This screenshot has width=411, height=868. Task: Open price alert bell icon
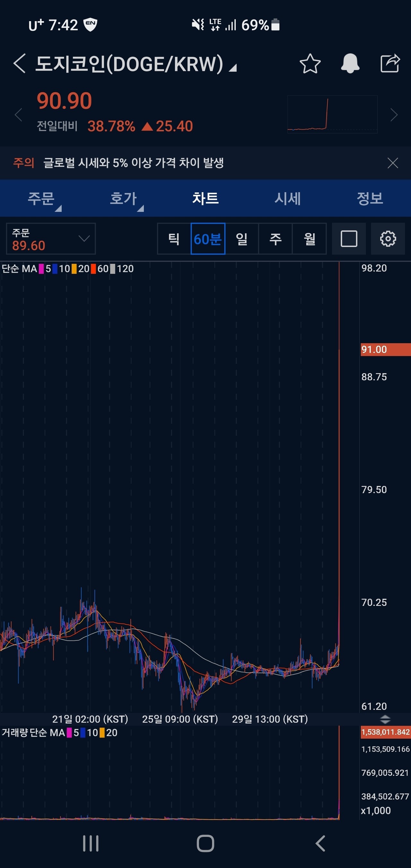pyautogui.click(x=350, y=64)
